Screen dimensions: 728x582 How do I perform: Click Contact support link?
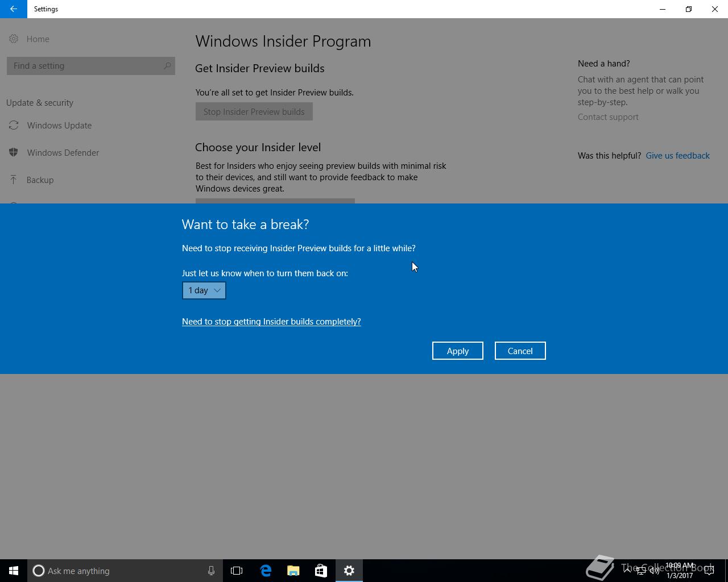point(608,117)
